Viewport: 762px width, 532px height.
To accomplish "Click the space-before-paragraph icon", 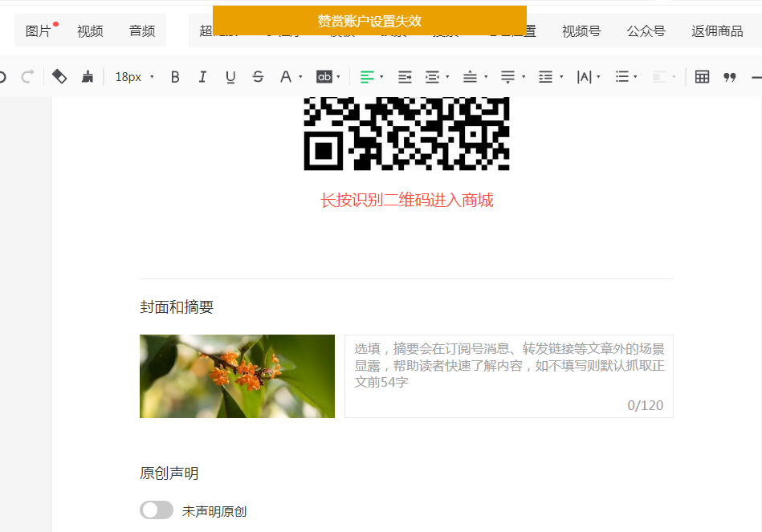I will (470, 77).
